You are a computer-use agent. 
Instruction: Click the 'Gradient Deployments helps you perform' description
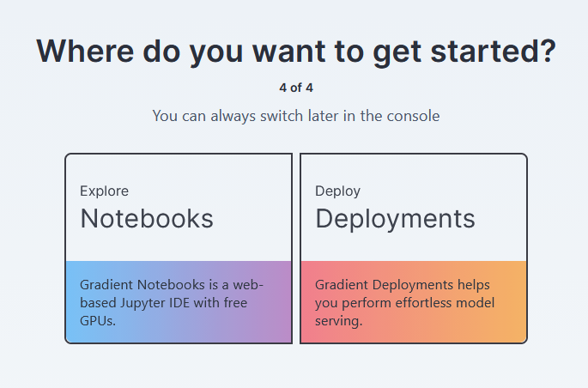point(404,302)
